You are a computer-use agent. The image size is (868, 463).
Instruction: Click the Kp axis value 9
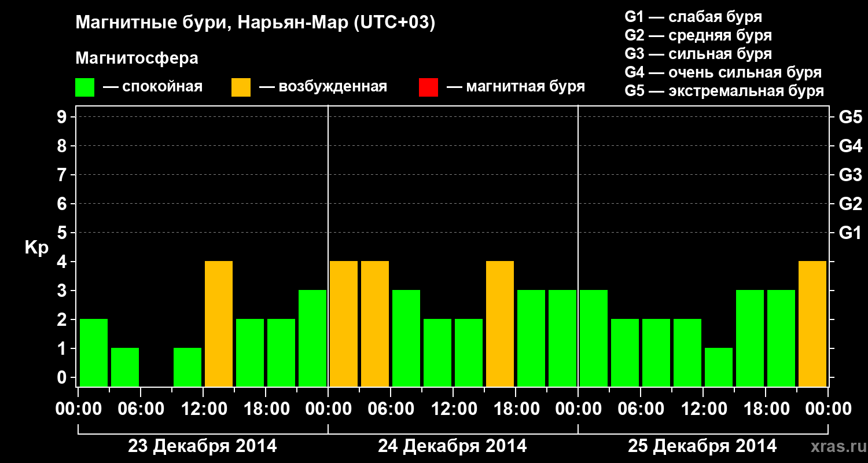63,117
